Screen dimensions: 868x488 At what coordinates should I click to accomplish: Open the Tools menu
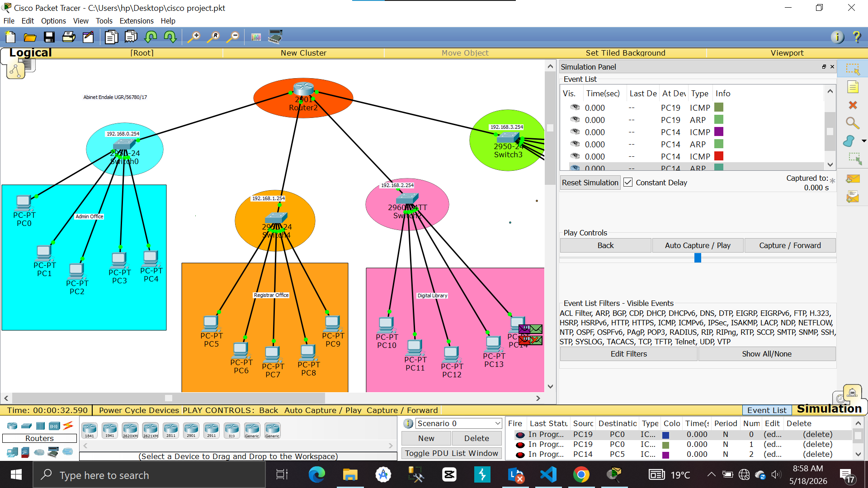click(x=104, y=21)
